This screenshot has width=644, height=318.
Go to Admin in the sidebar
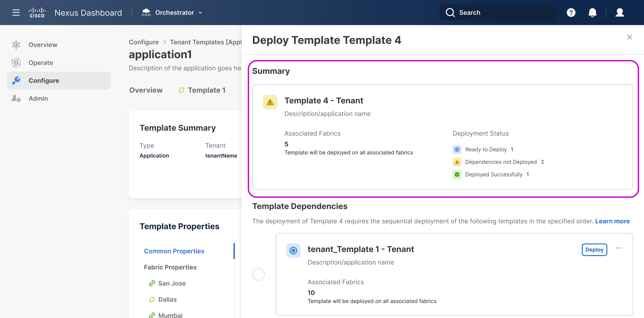click(59, 98)
